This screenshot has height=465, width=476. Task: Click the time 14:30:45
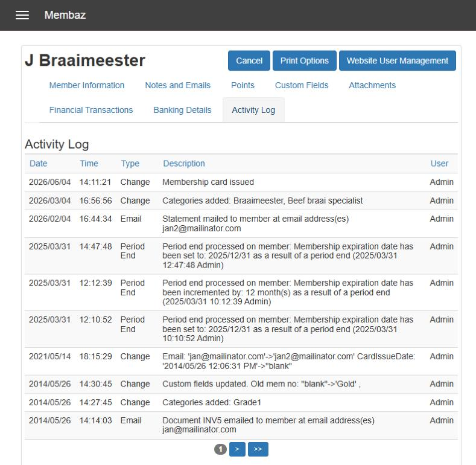(96, 384)
